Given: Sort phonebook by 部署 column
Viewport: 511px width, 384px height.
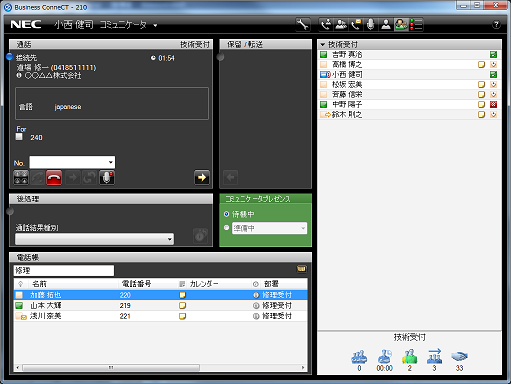Looking at the screenshot, I should [x=271, y=284].
